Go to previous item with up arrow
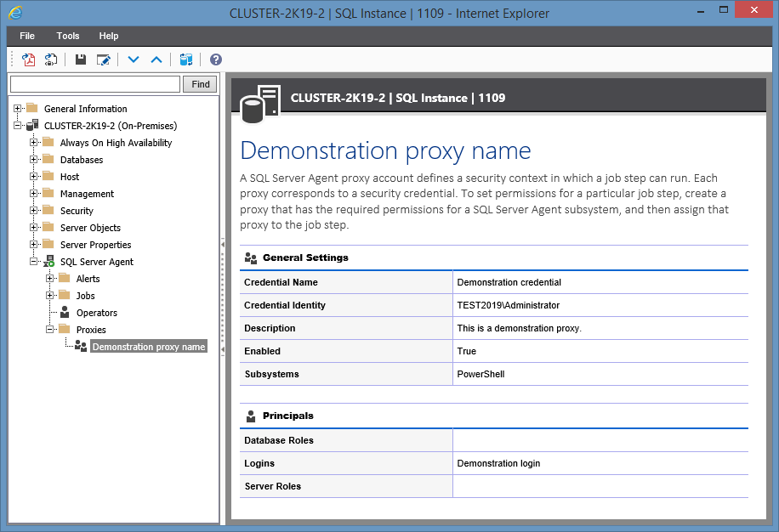This screenshot has height=532, width=779. click(156, 59)
